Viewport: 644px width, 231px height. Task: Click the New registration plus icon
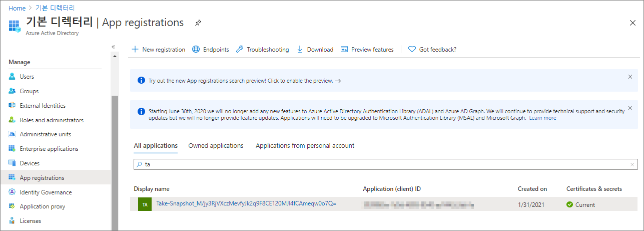click(135, 50)
